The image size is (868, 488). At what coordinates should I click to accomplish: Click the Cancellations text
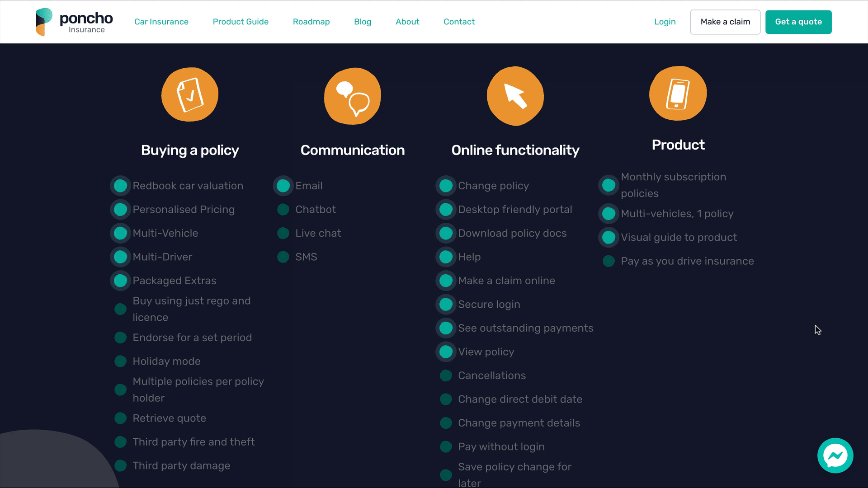492,375
